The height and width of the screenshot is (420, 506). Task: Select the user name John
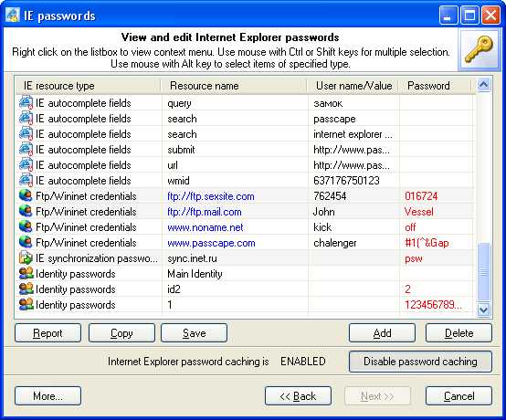click(x=324, y=212)
